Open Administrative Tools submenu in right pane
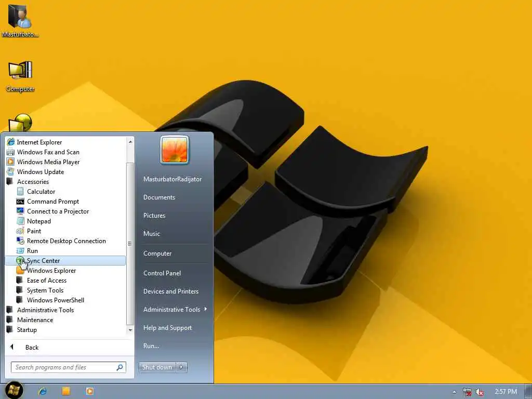The image size is (532, 399). point(175,310)
